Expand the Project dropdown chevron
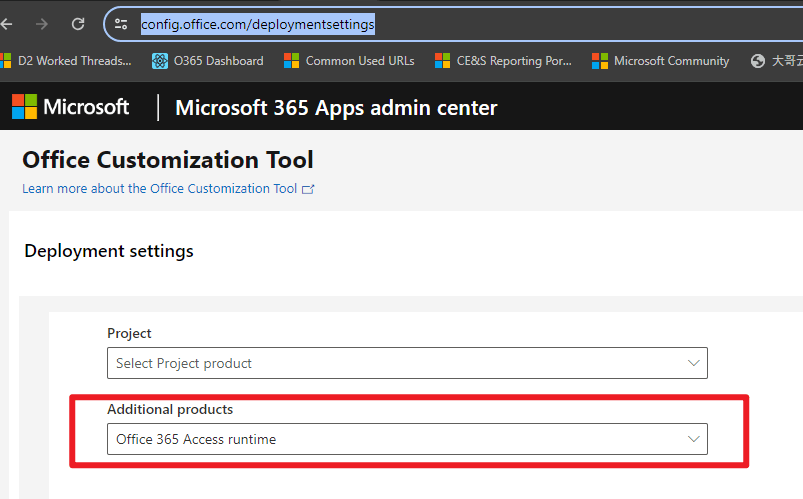This screenshot has width=803, height=499. tap(694, 363)
